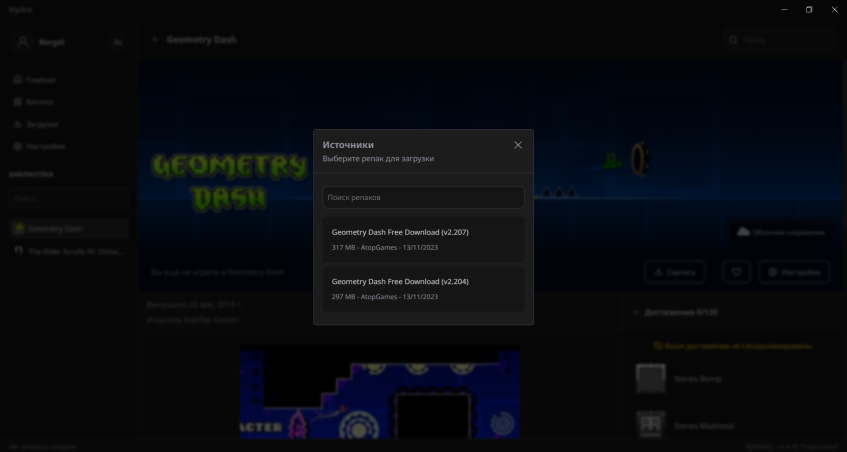
Task: Open the Bergel profile avatar
Action: 23,42
